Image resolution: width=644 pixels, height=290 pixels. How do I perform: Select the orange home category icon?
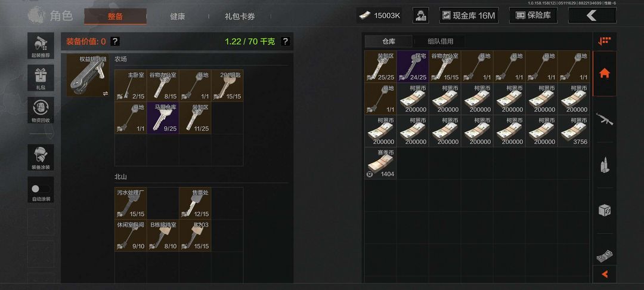coord(605,73)
